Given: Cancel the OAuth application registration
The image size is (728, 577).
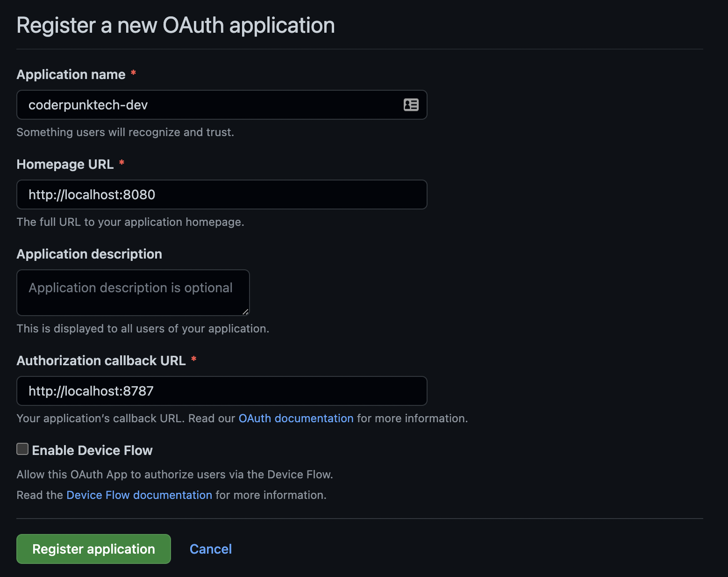Looking at the screenshot, I should pos(211,549).
